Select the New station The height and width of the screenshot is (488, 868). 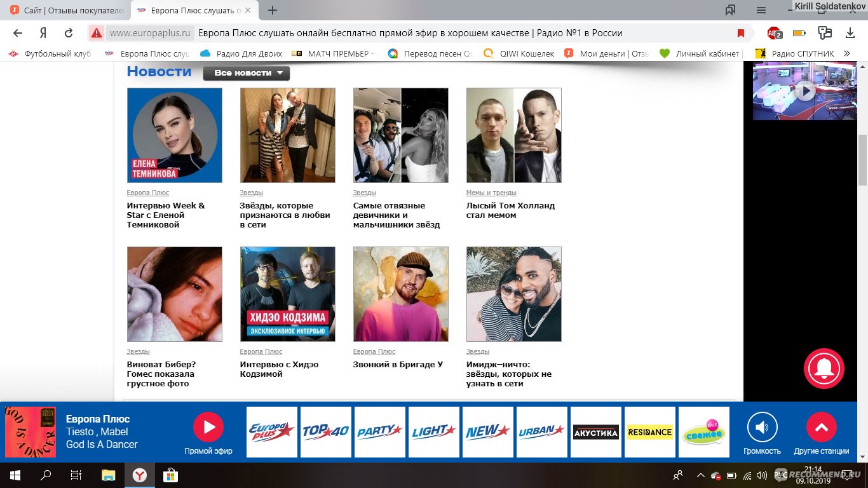(487, 432)
